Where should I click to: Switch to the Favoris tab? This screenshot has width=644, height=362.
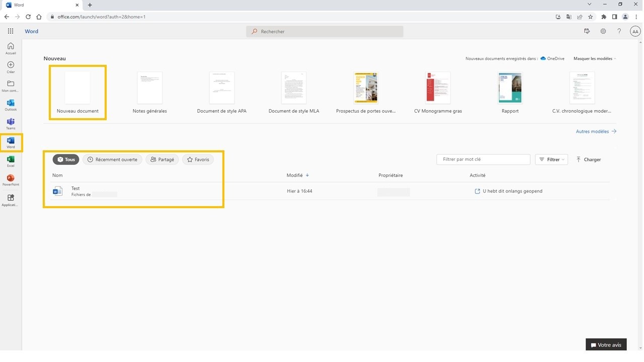click(198, 159)
